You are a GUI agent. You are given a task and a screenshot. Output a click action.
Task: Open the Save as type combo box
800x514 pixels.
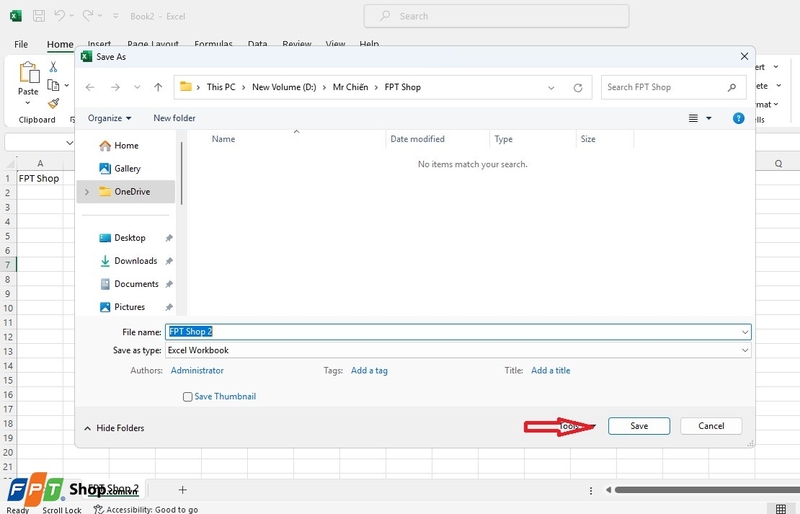coord(458,350)
